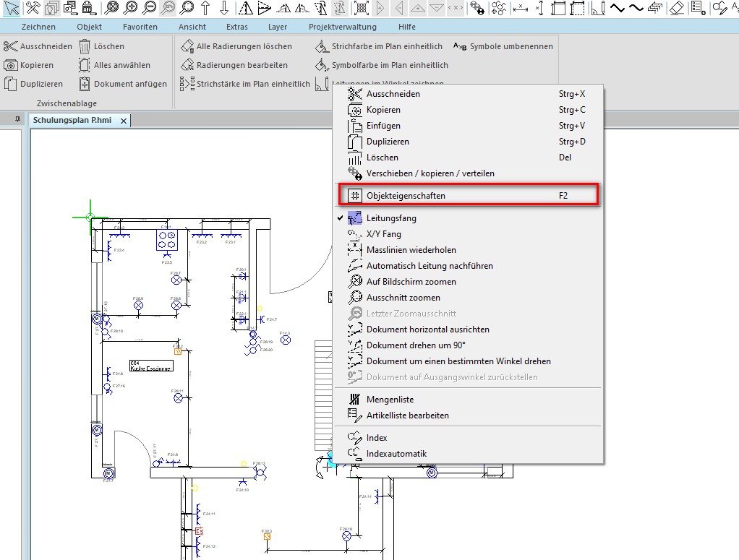Click the zoom in magnifier icon

130,8
